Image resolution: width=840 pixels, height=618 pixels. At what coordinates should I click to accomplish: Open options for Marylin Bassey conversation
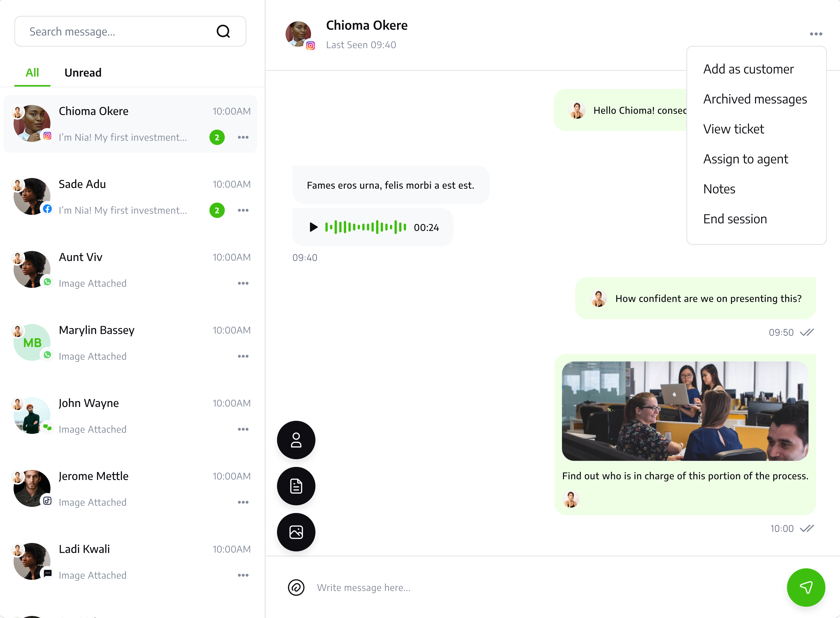(243, 356)
